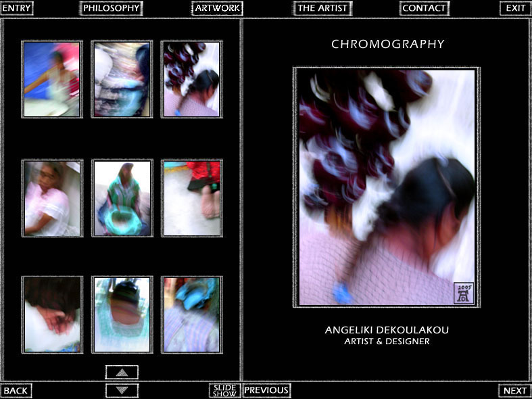Click the up arrow scroll button
532x399 pixels.
122,372
